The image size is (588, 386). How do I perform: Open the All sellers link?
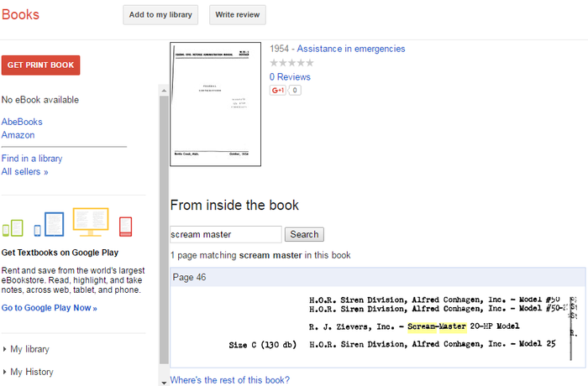(x=24, y=172)
